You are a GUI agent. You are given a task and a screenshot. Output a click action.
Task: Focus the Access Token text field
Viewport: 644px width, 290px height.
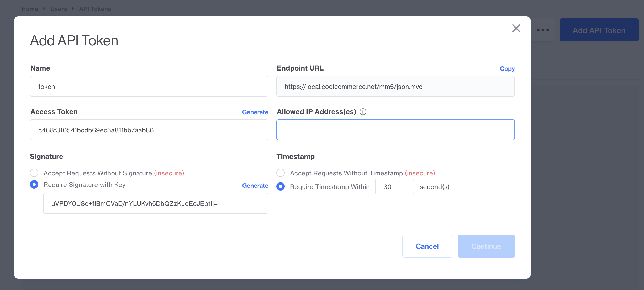pos(149,130)
